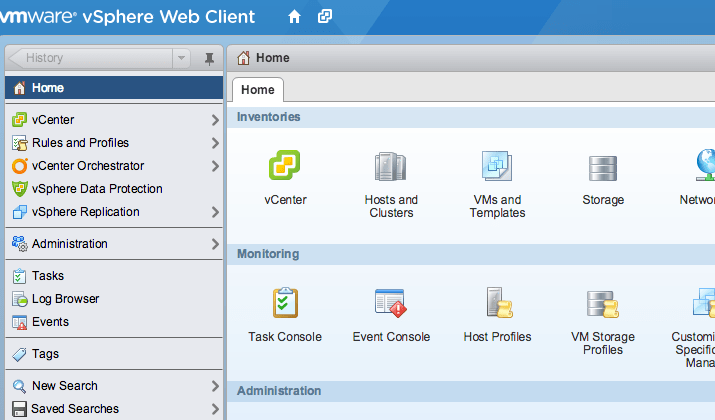Open Hosts and Clusters inventory icon
Screen dimensions: 715x420
(391, 167)
